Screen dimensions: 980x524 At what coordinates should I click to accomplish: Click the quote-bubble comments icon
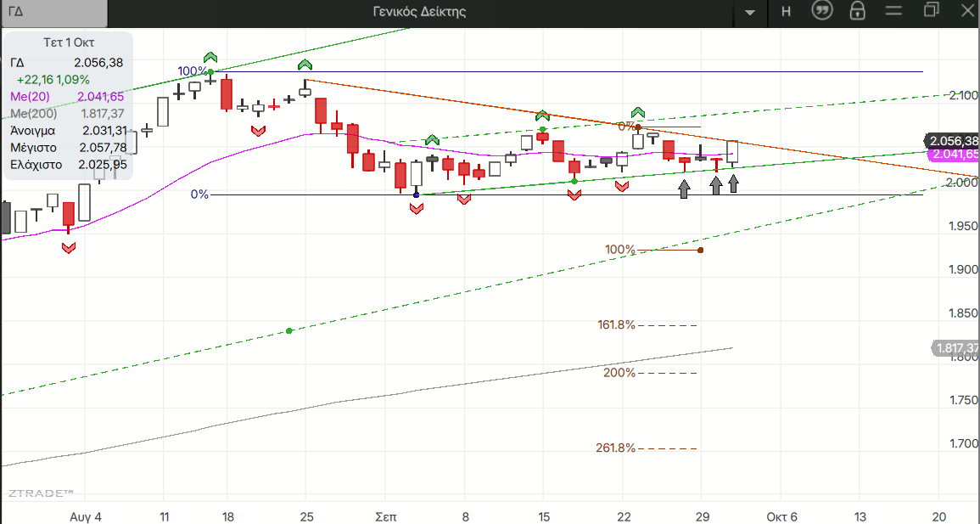pos(821,11)
